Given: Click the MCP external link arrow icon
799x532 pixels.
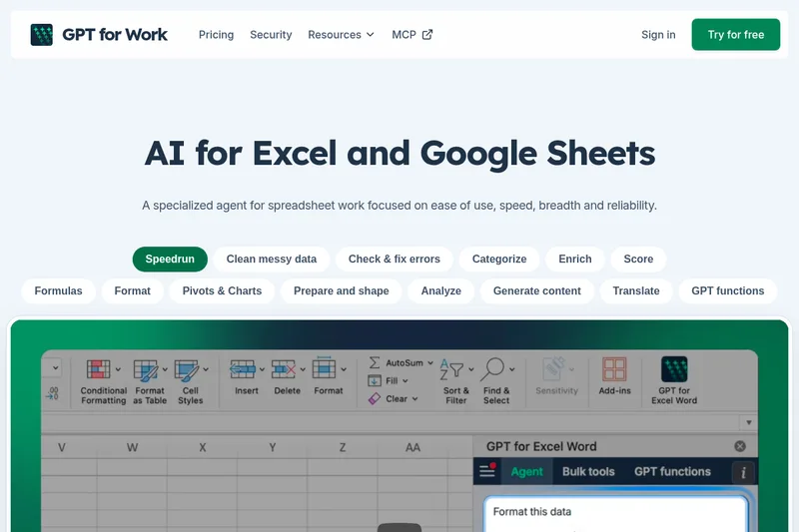Looking at the screenshot, I should point(427,35).
